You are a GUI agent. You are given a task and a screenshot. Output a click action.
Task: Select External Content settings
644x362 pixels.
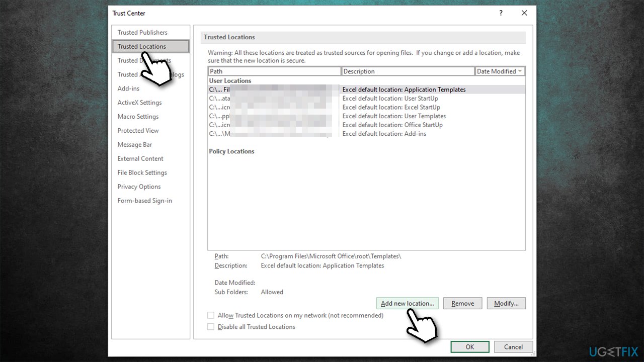(140, 158)
